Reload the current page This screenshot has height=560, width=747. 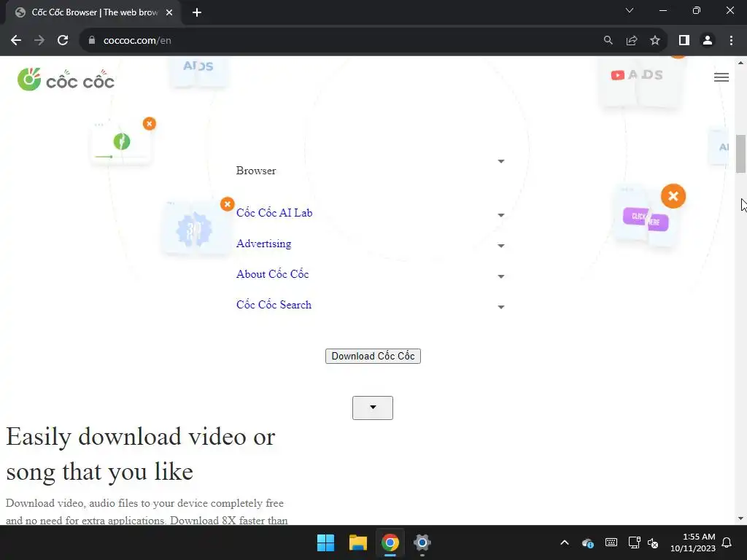[x=63, y=41]
